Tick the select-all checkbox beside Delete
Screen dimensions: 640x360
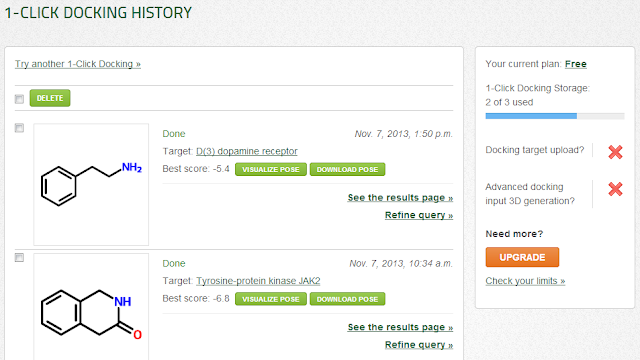coord(19,99)
